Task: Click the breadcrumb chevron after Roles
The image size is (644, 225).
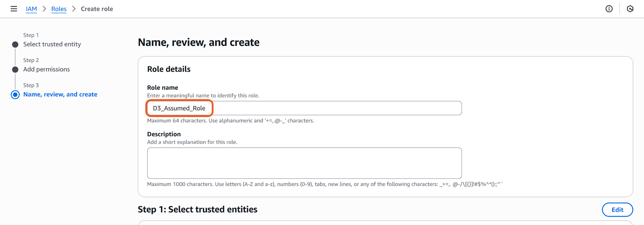Action: coord(74,9)
